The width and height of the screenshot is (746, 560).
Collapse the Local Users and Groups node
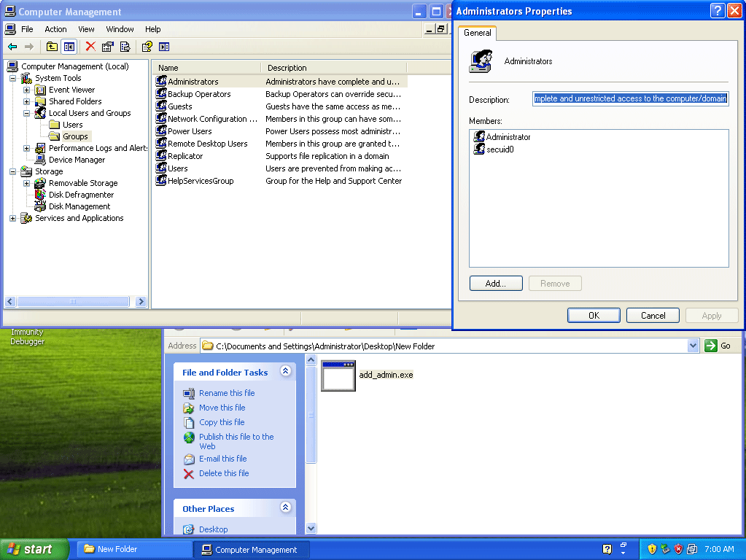click(x=27, y=113)
